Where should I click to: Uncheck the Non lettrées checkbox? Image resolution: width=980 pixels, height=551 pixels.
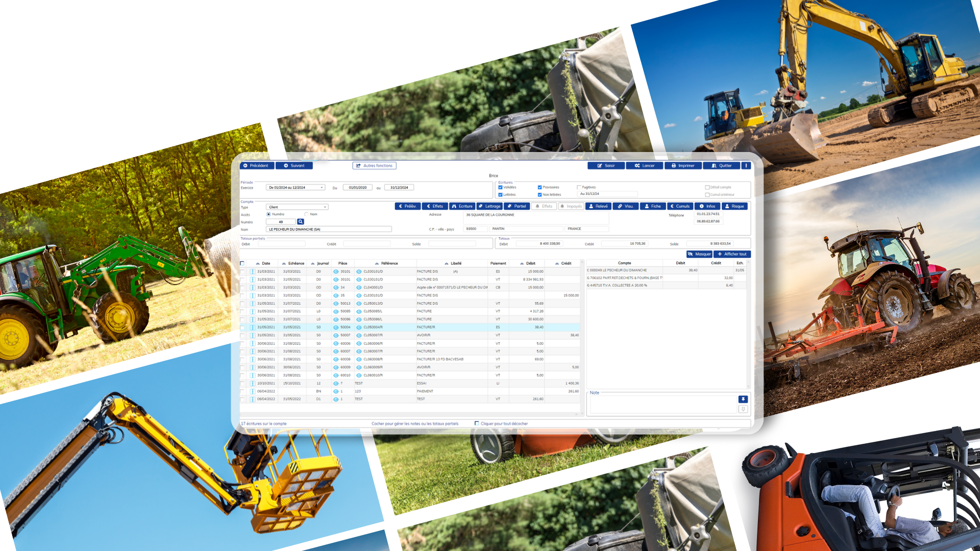540,194
